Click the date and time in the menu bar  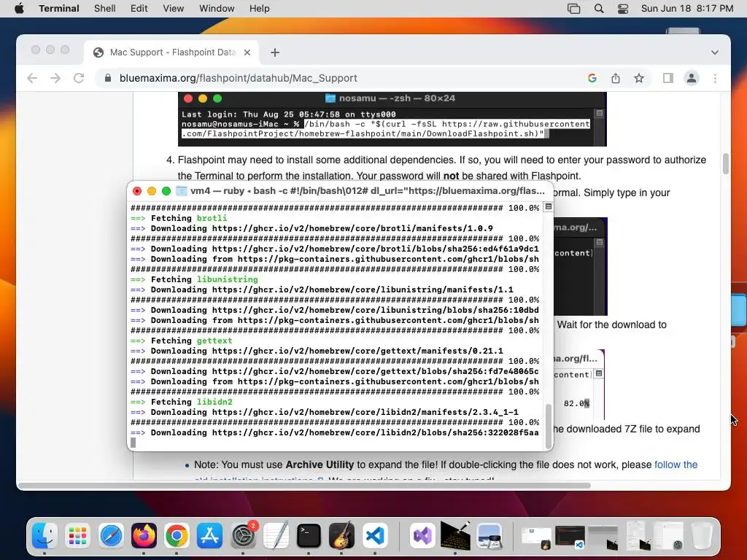(x=687, y=8)
